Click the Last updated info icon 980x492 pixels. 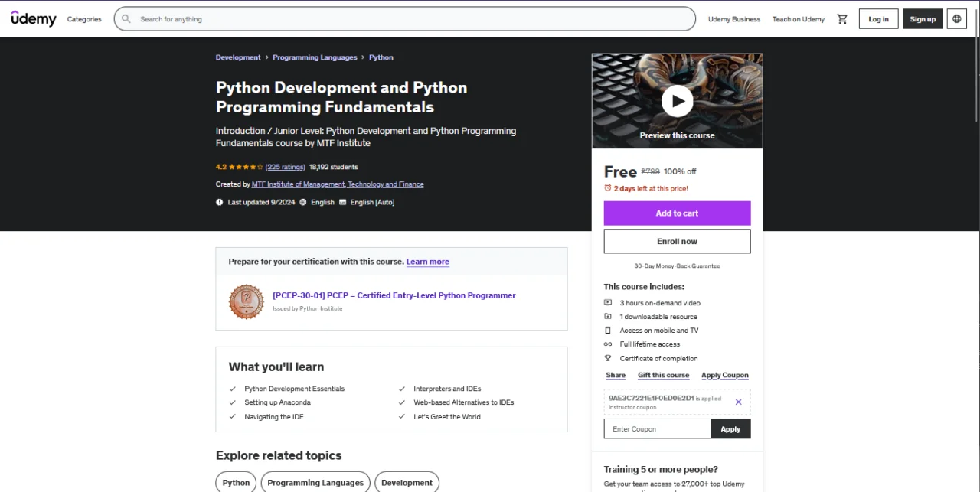click(220, 202)
